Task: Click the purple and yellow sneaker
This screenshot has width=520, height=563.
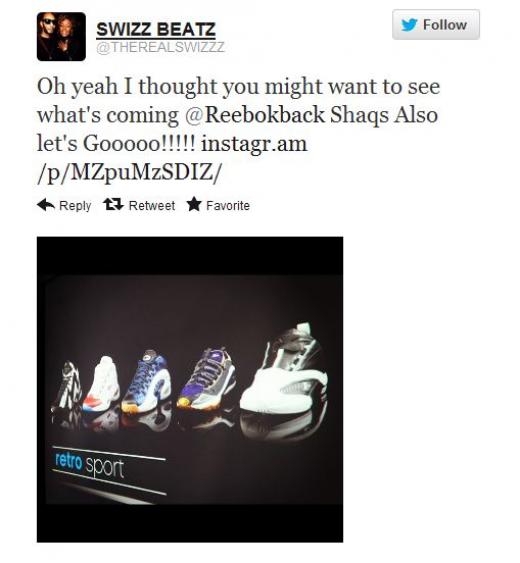Action: [x=206, y=379]
